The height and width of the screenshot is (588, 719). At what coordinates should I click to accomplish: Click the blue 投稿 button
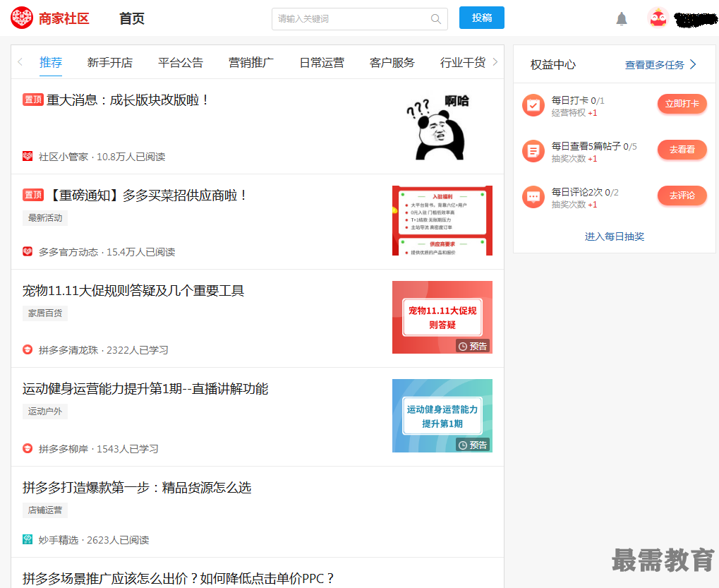pyautogui.click(x=482, y=18)
